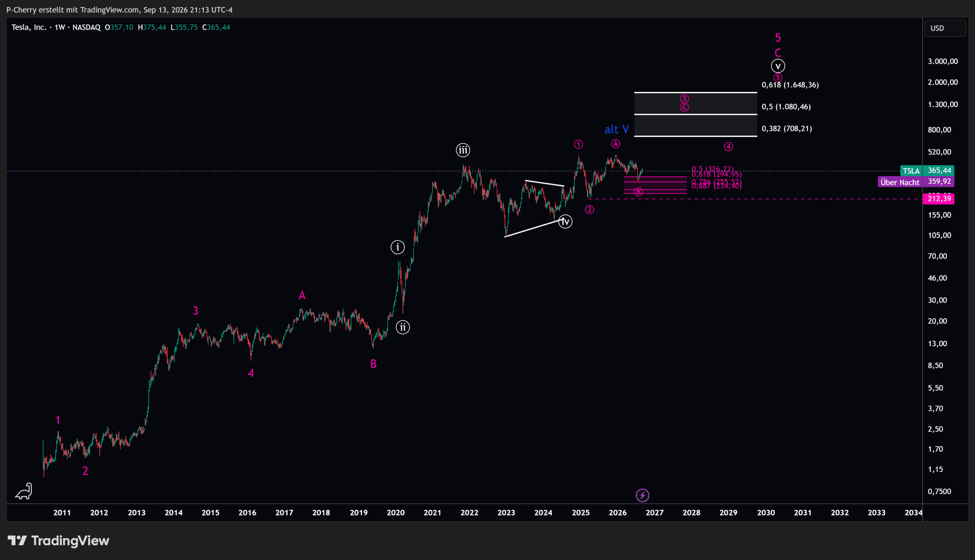Select the circled iv wave label

tap(565, 221)
